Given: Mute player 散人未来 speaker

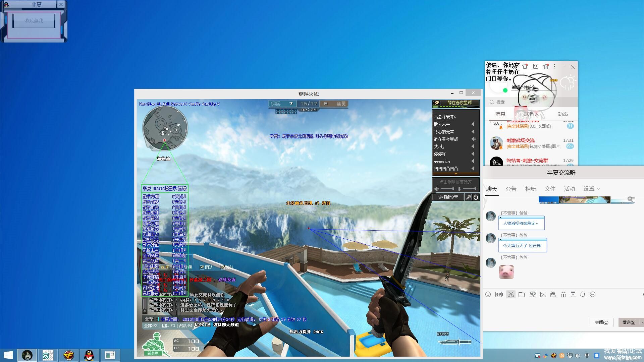Looking at the screenshot, I should [x=473, y=124].
